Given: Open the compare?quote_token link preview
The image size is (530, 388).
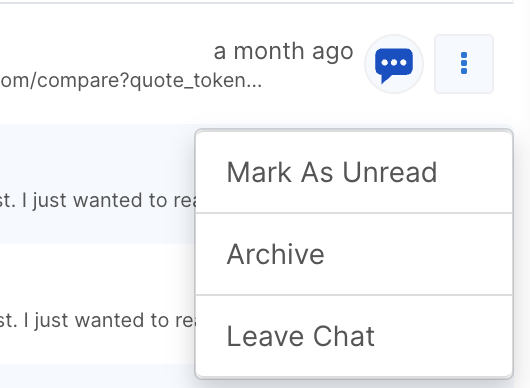Looking at the screenshot, I should (x=131, y=80).
